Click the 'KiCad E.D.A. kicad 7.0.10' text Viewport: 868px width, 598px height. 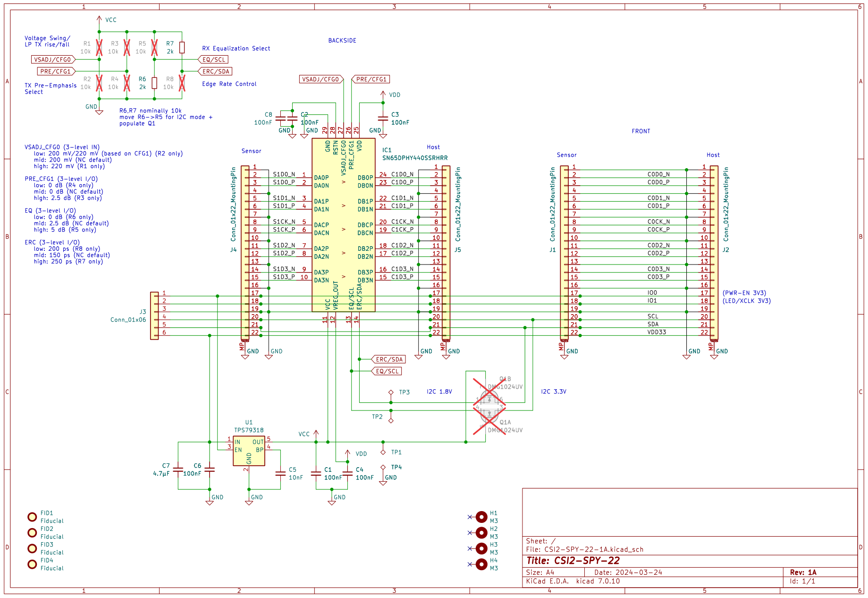[573, 581]
